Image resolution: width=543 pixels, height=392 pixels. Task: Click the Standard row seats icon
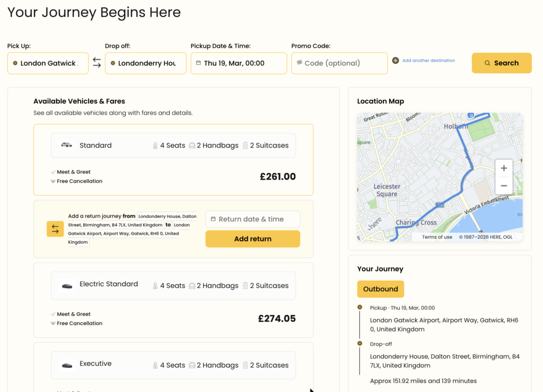155,145
